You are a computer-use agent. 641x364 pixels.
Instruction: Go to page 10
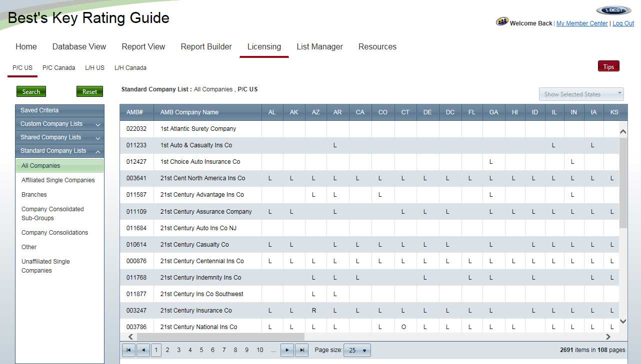pyautogui.click(x=260, y=350)
